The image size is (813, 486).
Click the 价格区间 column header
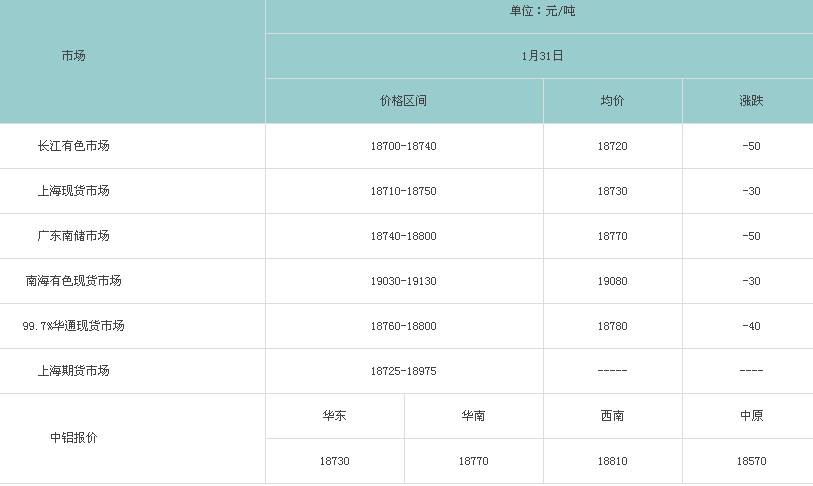[403, 101]
